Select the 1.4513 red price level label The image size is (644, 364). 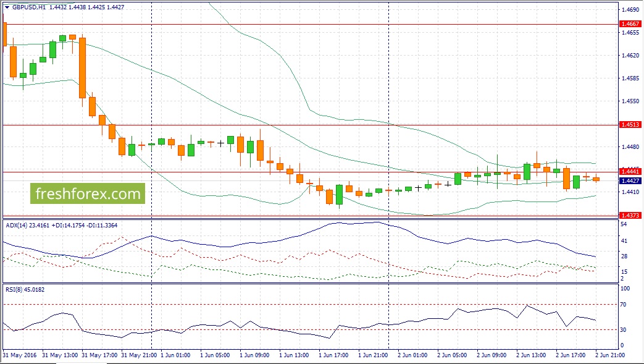[630, 124]
